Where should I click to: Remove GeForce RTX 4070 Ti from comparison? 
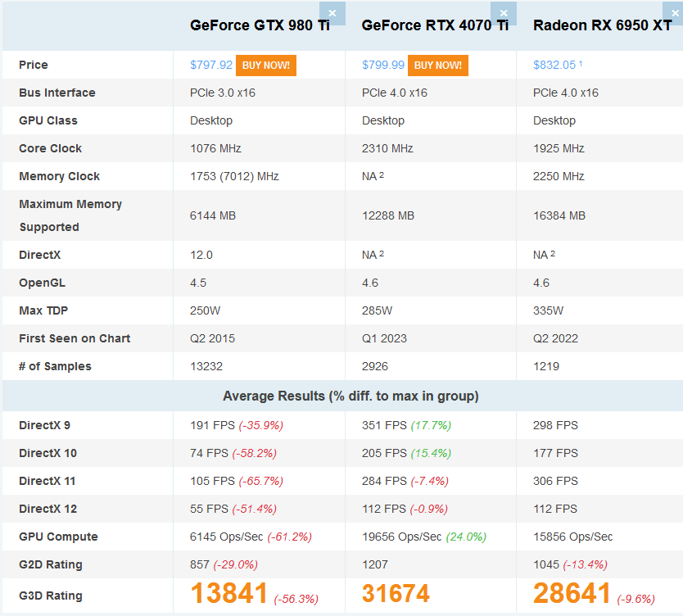tap(504, 13)
